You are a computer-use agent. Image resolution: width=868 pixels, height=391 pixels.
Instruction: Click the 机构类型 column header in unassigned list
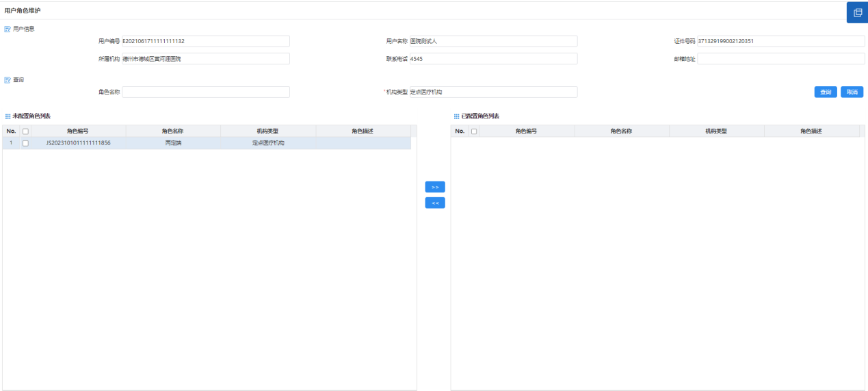click(267, 131)
